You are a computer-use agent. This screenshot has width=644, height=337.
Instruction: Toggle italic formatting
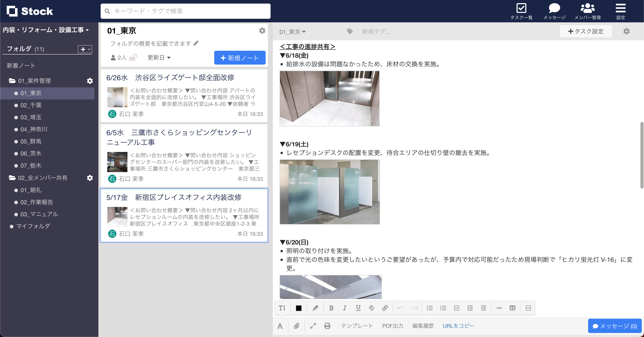pyautogui.click(x=345, y=308)
